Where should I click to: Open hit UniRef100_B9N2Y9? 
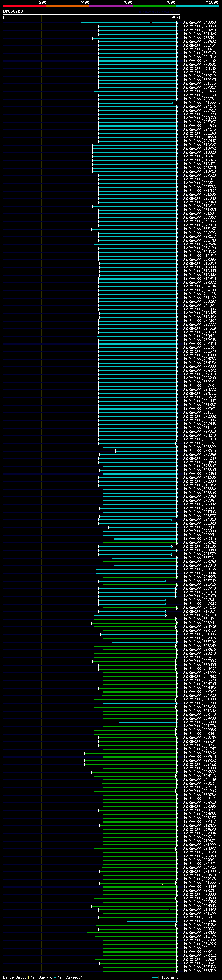point(199,30)
